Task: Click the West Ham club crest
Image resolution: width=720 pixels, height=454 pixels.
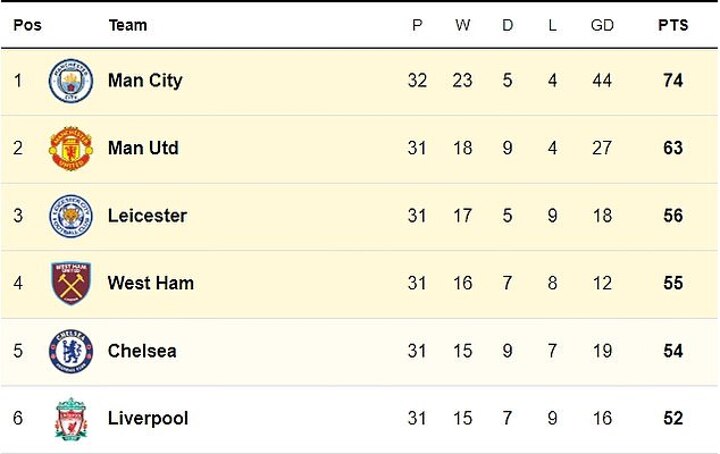Action: click(x=71, y=283)
